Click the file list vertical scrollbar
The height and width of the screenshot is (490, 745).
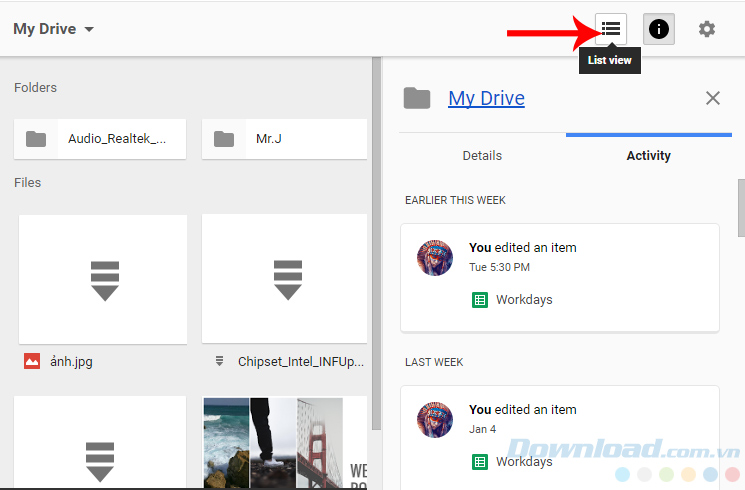coord(376,243)
